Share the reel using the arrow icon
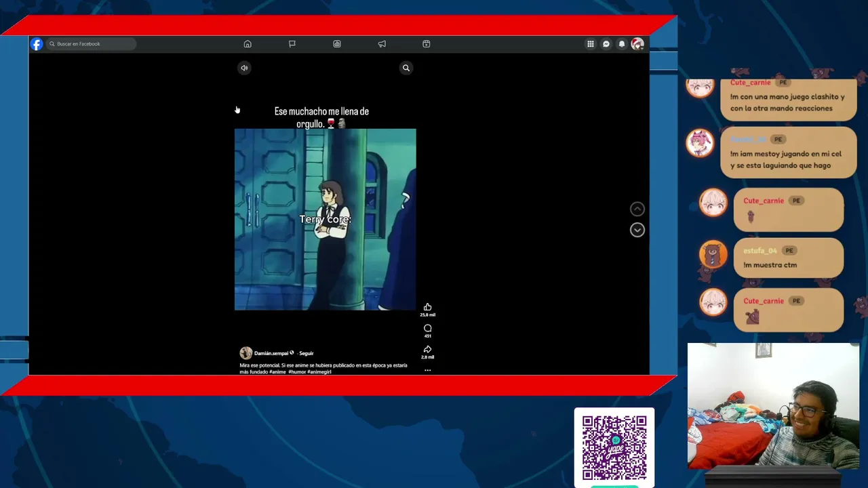 pos(427,350)
